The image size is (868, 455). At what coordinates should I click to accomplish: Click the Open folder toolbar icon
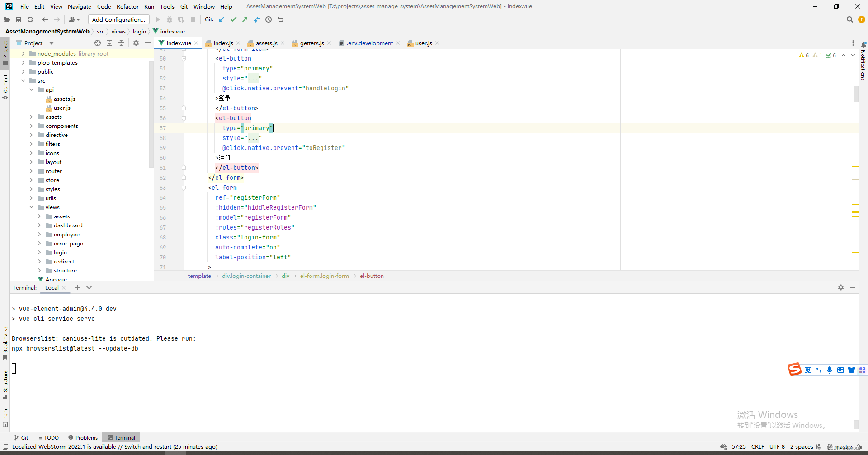pos(7,19)
